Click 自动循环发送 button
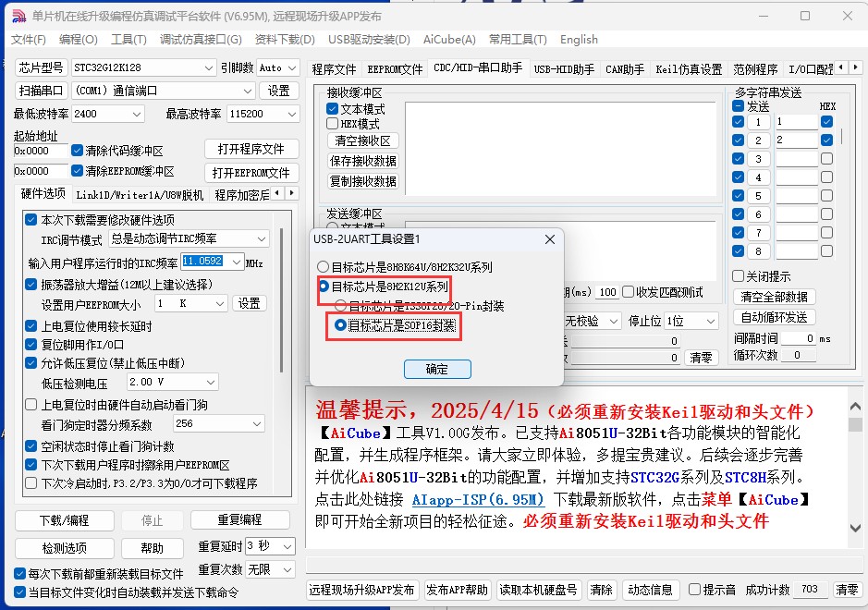The height and width of the screenshot is (610, 868). coord(774,317)
